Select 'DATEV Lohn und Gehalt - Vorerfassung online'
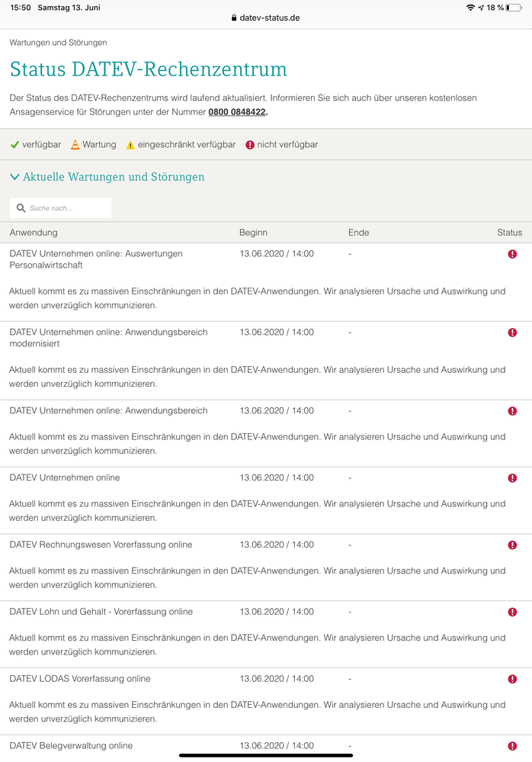The width and height of the screenshot is (532, 762). click(101, 612)
